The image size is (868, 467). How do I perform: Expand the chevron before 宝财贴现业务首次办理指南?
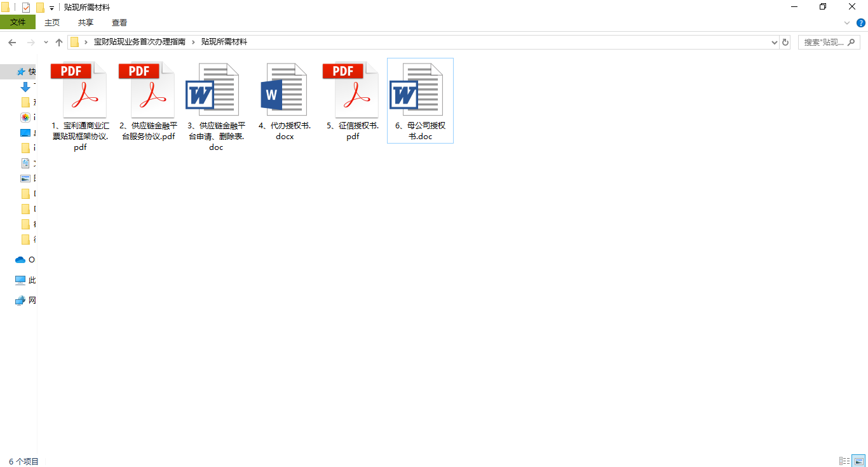86,42
